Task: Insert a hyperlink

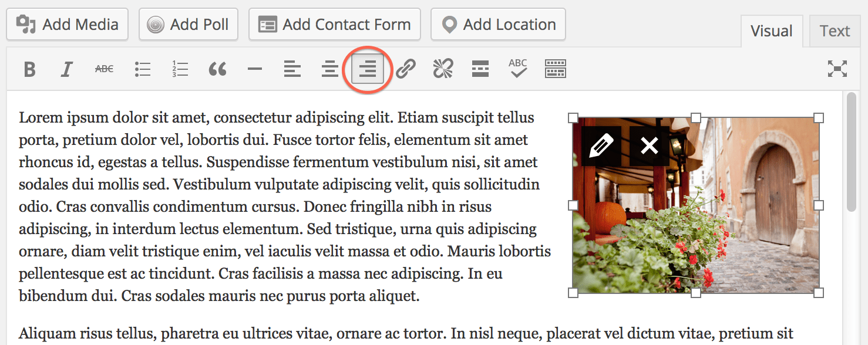Action: click(405, 69)
